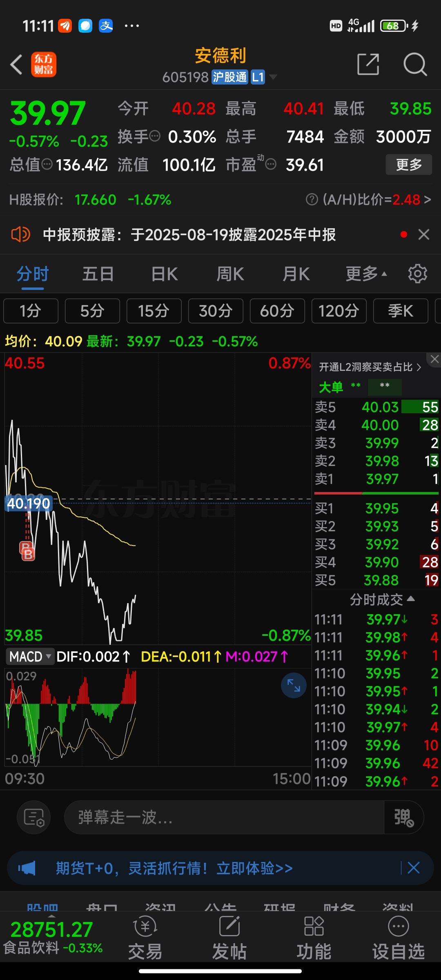
Task: Open 开通L2洞察买卖占比 link
Action: point(370,367)
